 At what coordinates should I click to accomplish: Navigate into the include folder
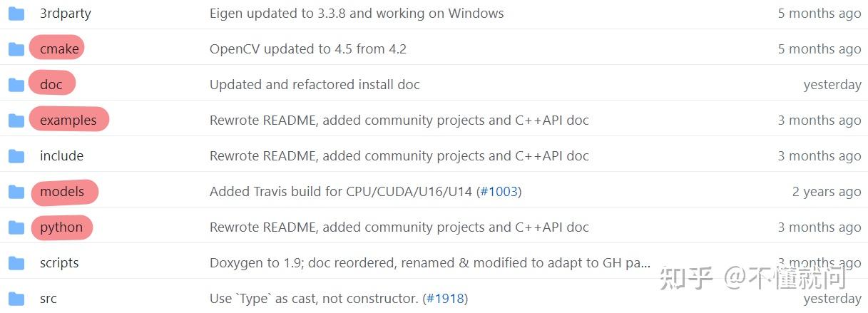click(x=61, y=156)
